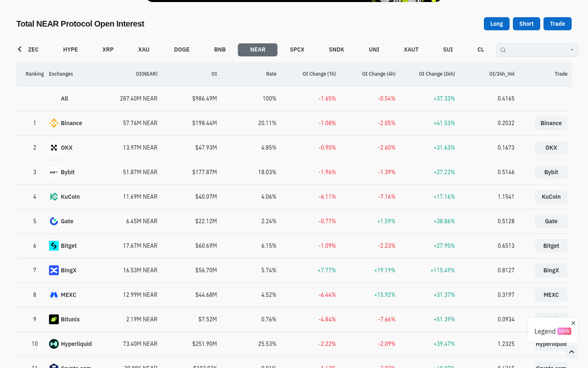
Task: Click the 1.1541 KuCoin OI/Vol value
Action: tap(506, 197)
